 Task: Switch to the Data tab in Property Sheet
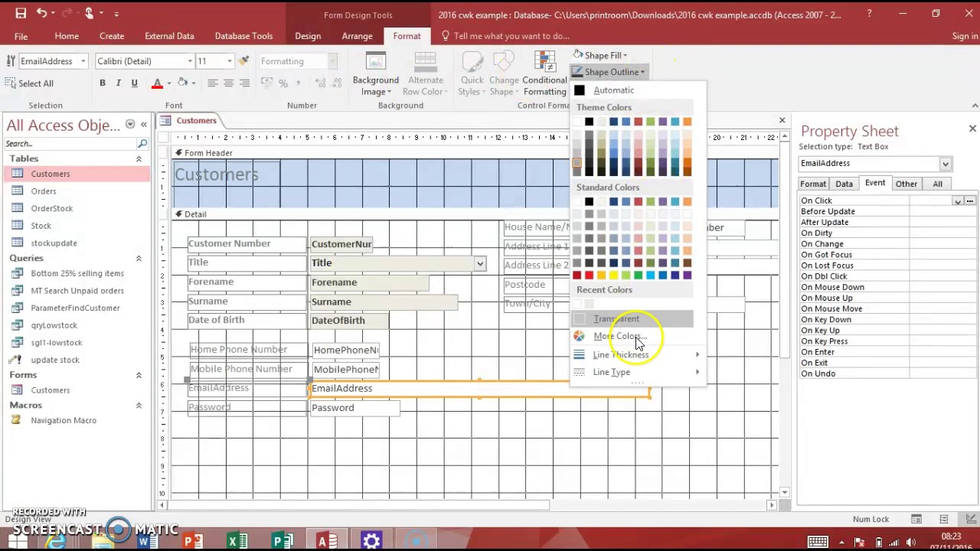pyautogui.click(x=844, y=184)
